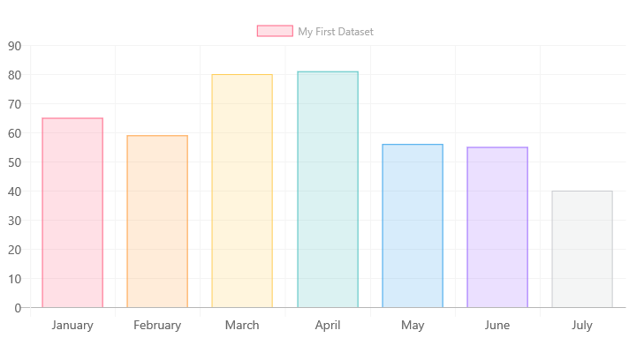This screenshot has width=644, height=353.
Task: Click the blue May bar
Action: pyautogui.click(x=413, y=226)
